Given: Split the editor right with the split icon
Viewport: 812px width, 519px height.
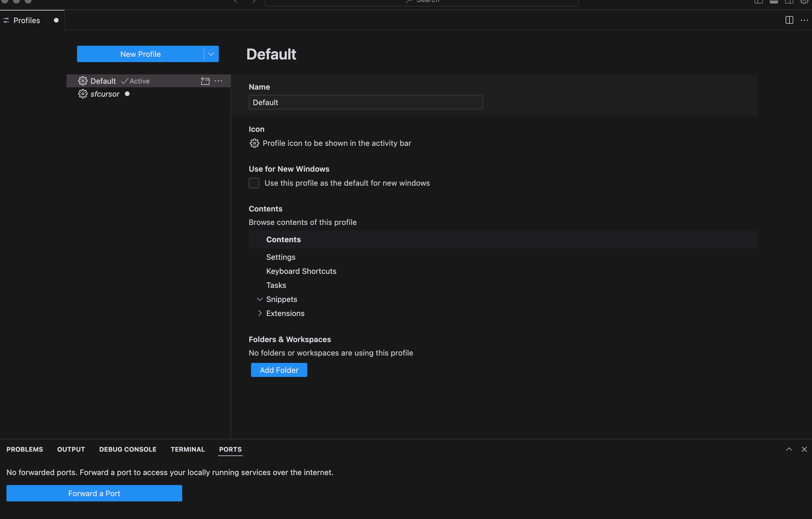Looking at the screenshot, I should click(x=789, y=20).
